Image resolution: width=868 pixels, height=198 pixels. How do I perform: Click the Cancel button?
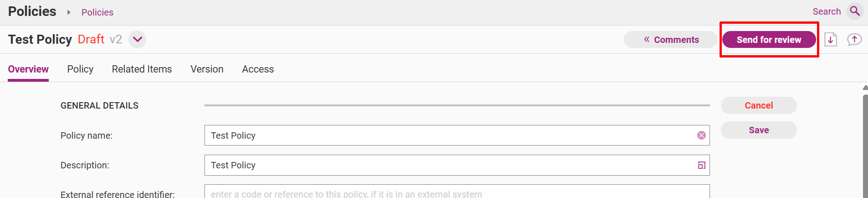[x=759, y=105]
